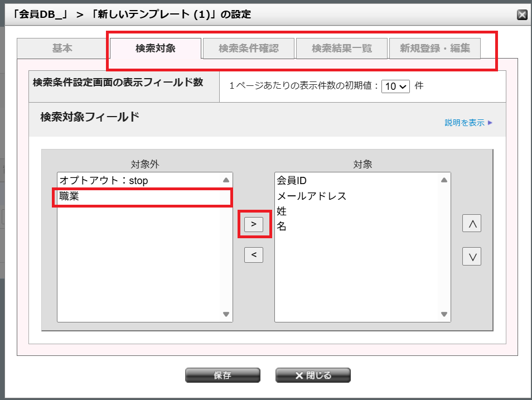This screenshot has height=400, width=532.
Task: Click scroll-down arrow in 対象外 list
Action: 226,314
